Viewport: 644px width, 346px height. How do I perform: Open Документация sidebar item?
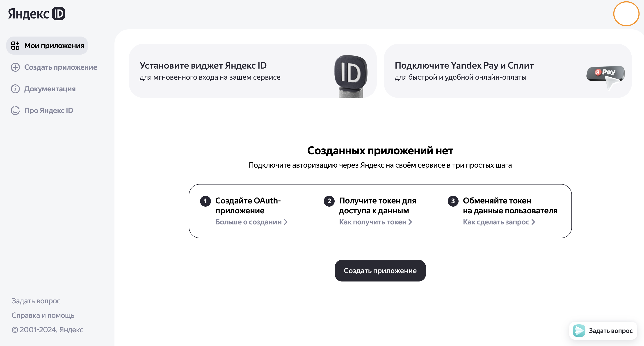pos(50,89)
